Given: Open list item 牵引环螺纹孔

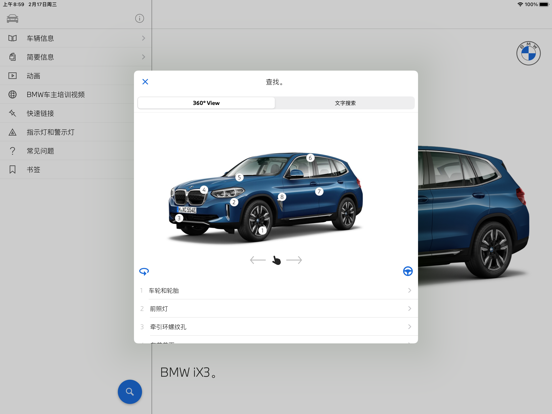Looking at the screenshot, I should pos(276,327).
